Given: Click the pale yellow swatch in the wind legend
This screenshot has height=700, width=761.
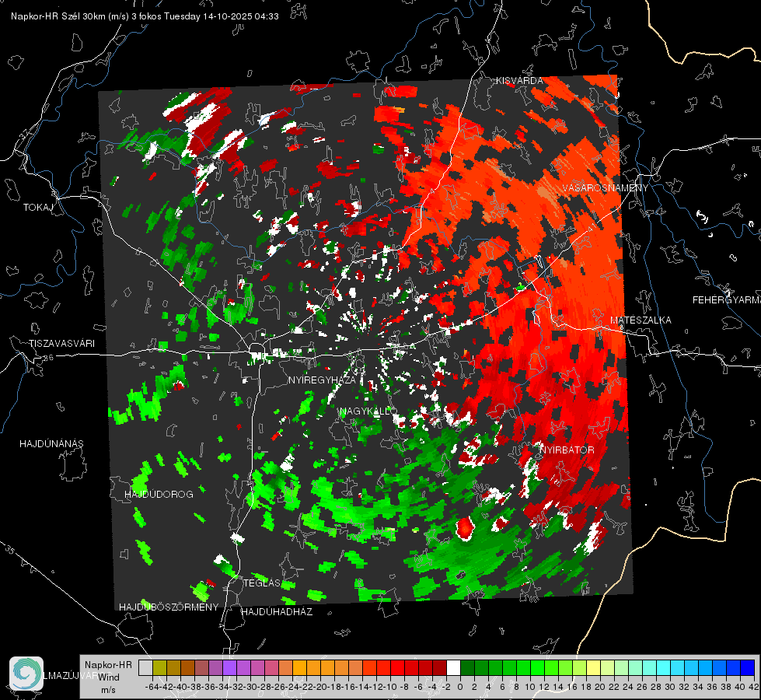Looking at the screenshot, I should click(594, 667).
